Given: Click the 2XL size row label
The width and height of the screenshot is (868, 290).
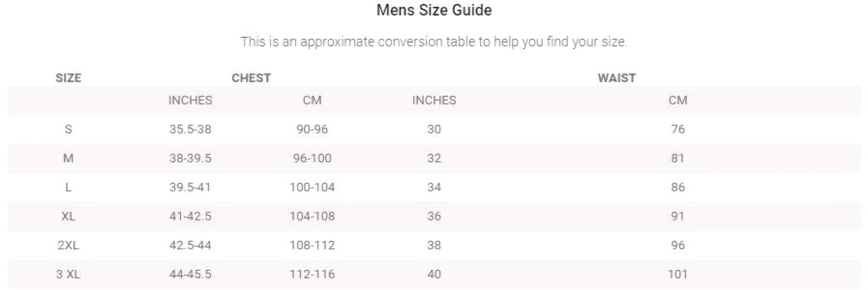Looking at the screenshot, I should coord(68,245).
